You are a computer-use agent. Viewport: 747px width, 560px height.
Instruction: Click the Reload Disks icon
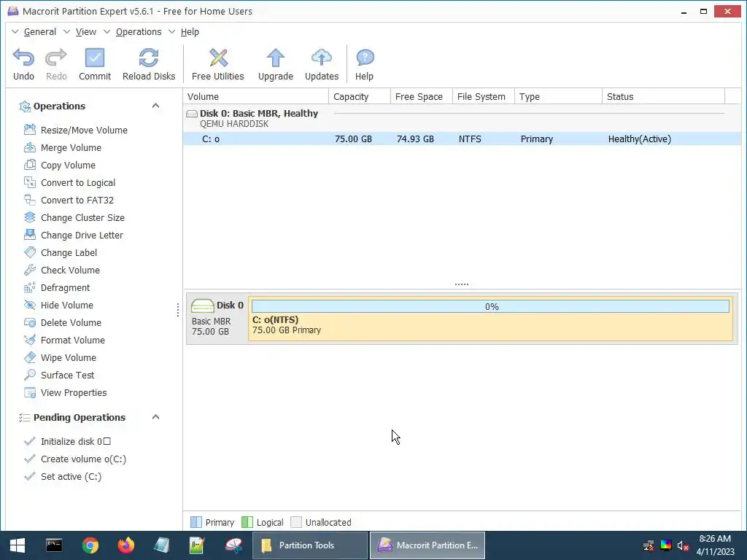[x=149, y=58]
